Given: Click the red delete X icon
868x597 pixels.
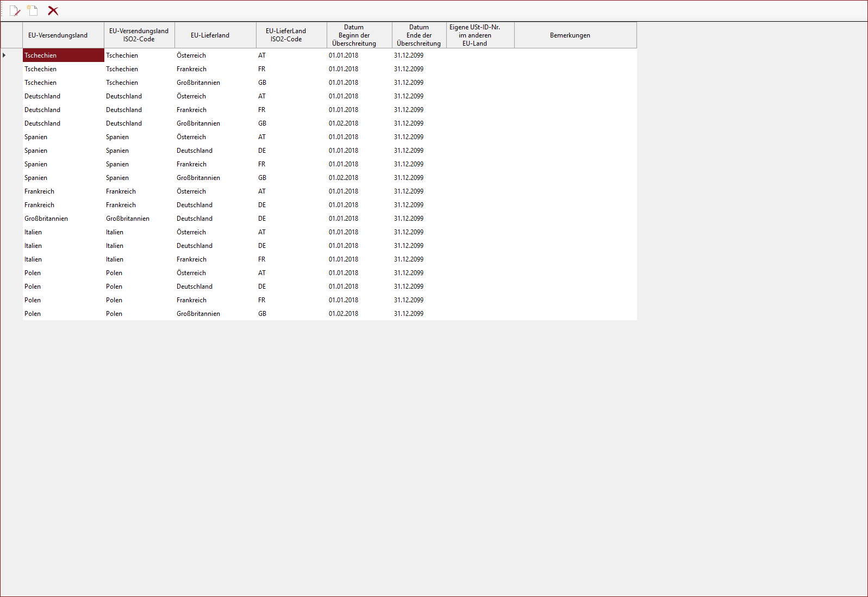Looking at the screenshot, I should (x=53, y=11).
